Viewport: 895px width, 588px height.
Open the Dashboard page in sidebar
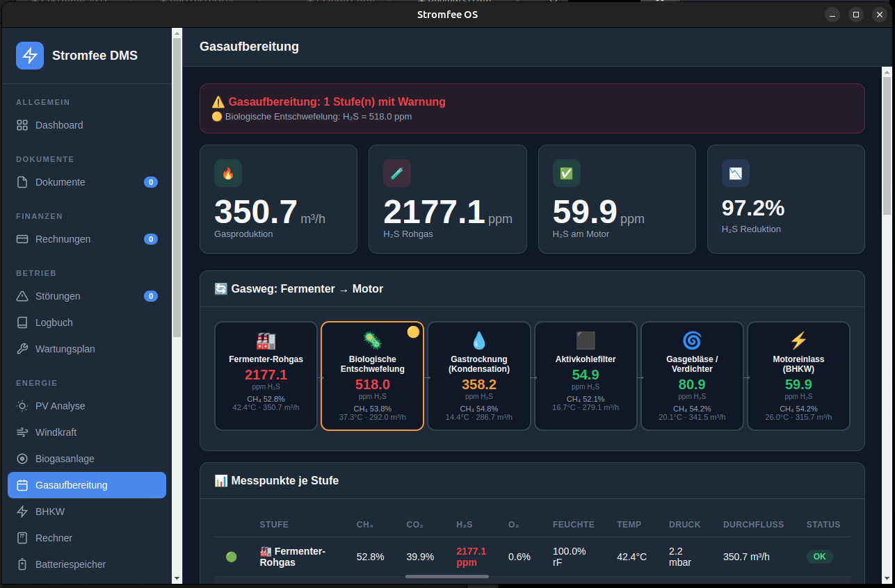59,125
